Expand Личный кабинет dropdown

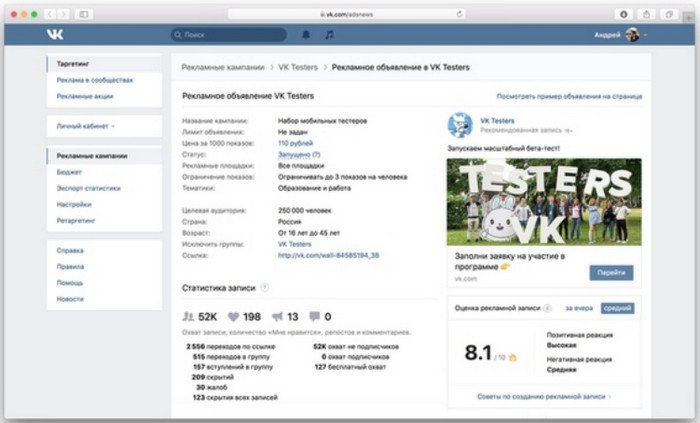85,126
